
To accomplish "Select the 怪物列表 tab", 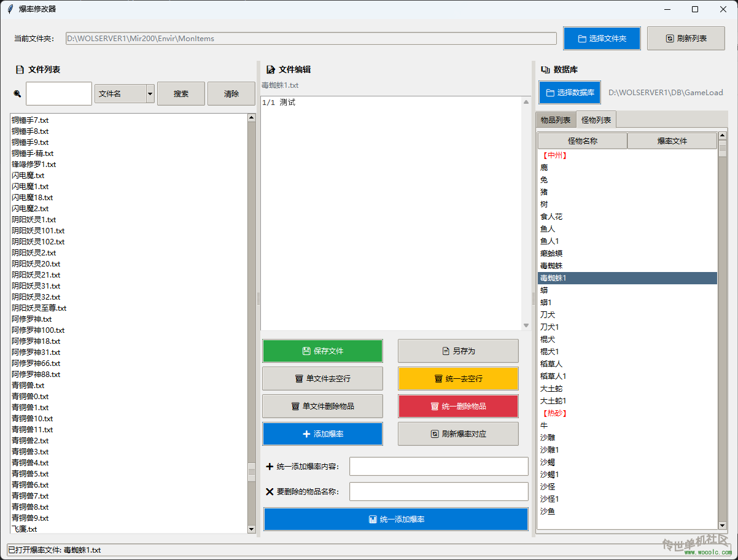I will 596,120.
